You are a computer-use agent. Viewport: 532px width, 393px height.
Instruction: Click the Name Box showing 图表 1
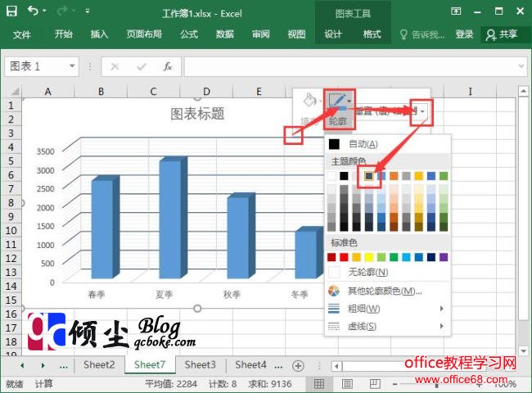36,66
